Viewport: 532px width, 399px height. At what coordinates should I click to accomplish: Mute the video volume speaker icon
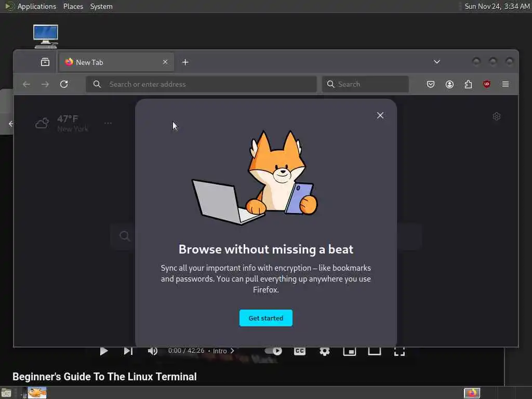pyautogui.click(x=152, y=351)
